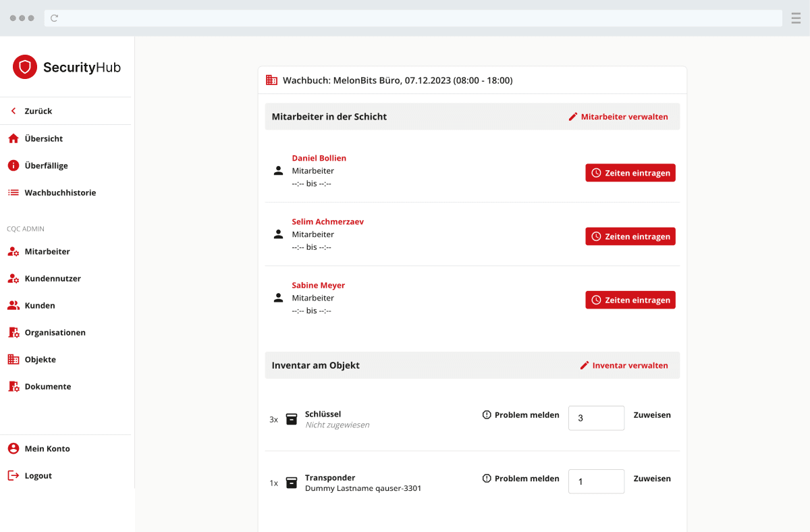Click the building icon beside Wachbuch title
The height and width of the screenshot is (532, 810).
[271, 80]
